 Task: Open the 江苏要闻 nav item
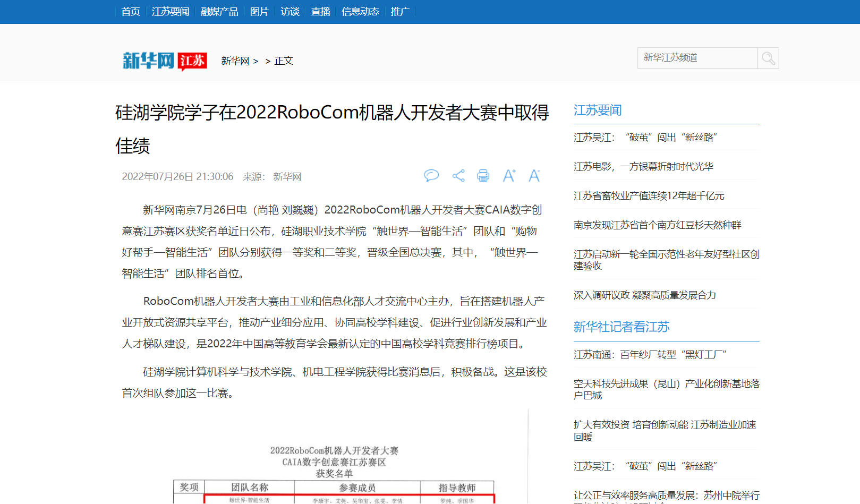171,12
